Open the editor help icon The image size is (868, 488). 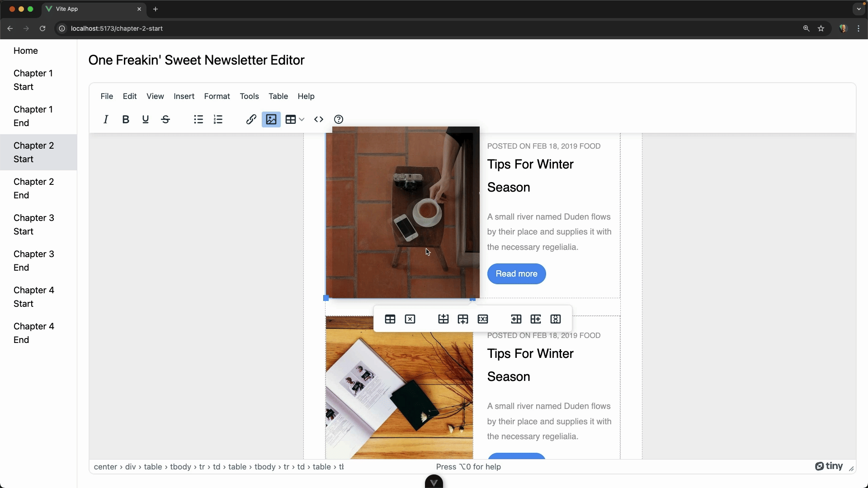point(339,119)
